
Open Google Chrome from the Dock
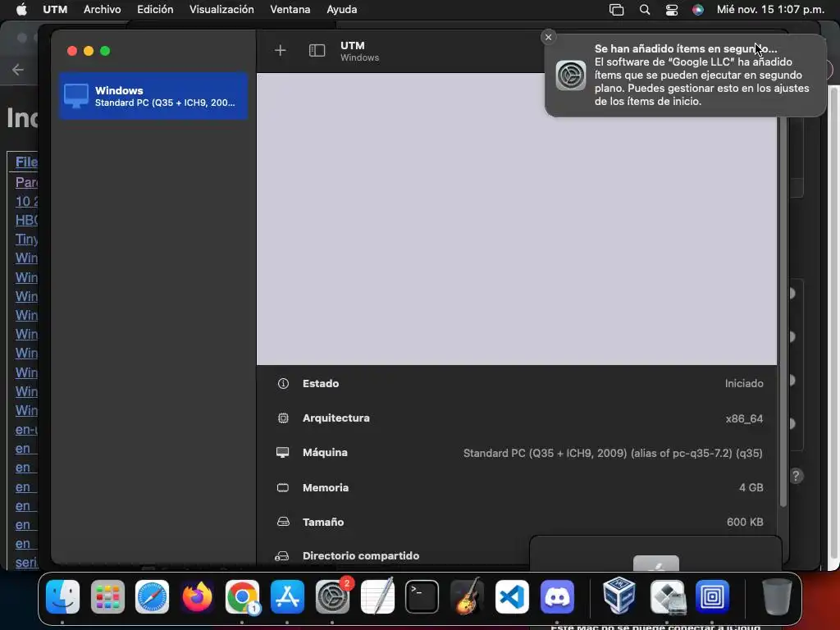click(242, 596)
